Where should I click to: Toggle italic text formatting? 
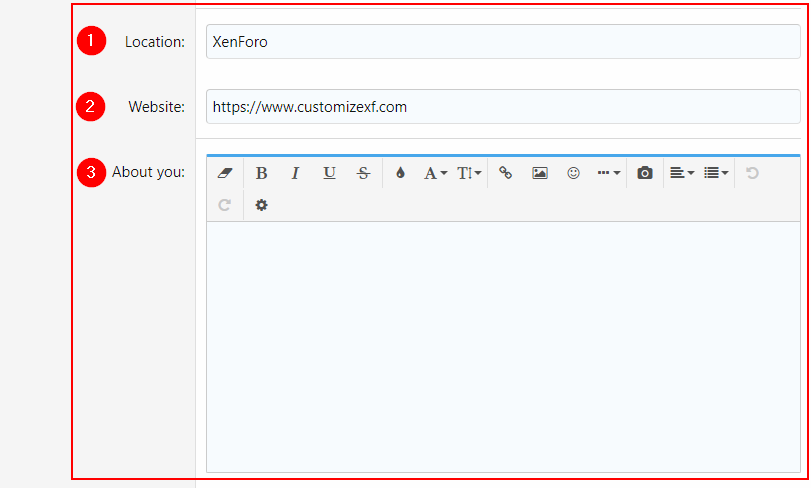click(295, 173)
